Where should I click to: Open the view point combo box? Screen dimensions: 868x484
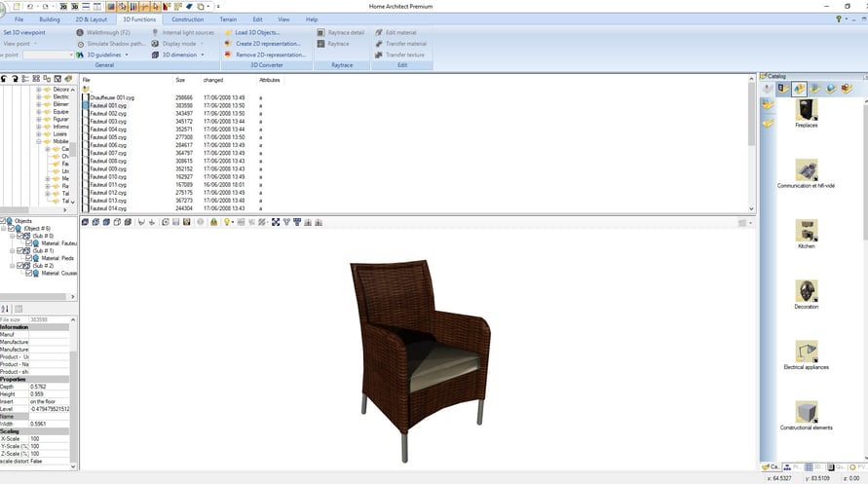pos(48,55)
